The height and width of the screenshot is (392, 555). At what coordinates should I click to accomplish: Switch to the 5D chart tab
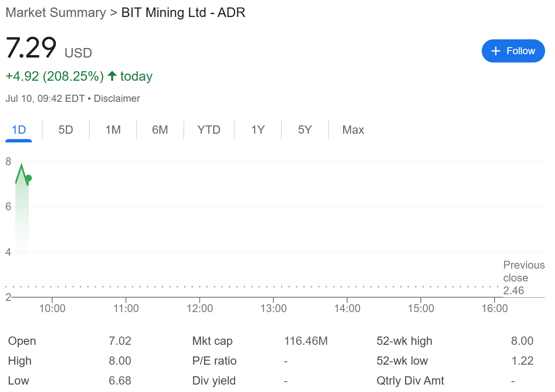(x=65, y=130)
